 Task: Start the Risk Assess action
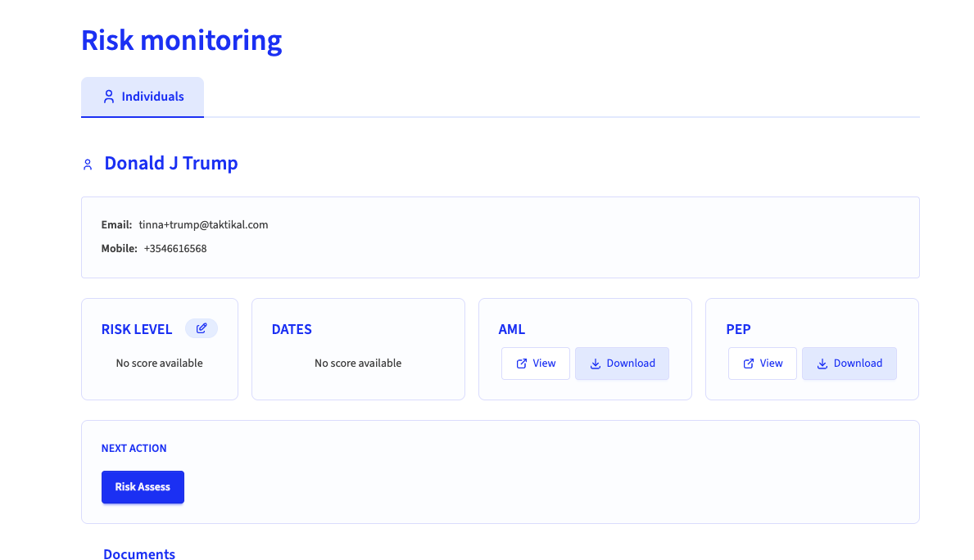(143, 487)
